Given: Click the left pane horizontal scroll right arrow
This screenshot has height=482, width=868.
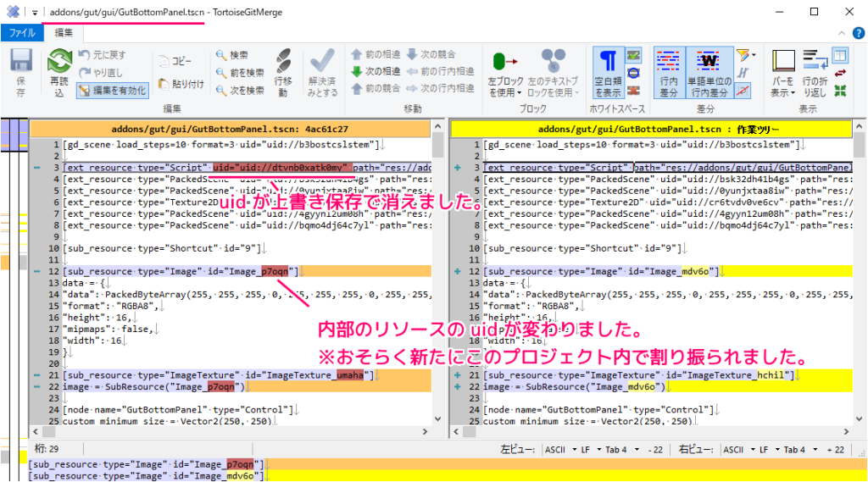Looking at the screenshot, I should pyautogui.click(x=426, y=432).
